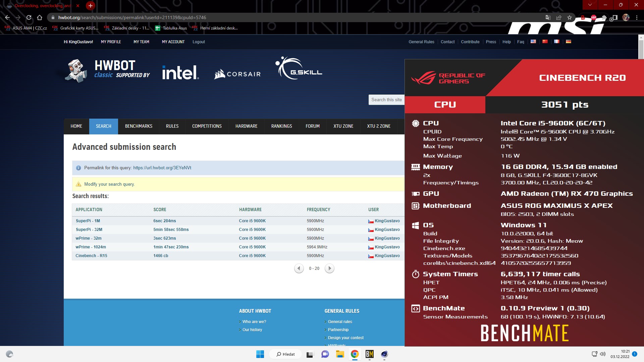Open the RANKINGS menu item

tap(282, 126)
